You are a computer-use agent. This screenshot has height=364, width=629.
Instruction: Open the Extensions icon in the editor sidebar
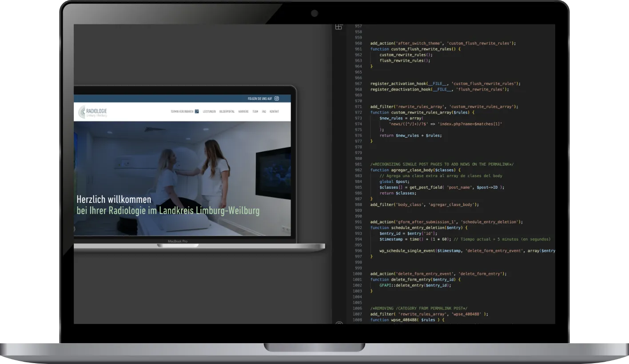point(338,27)
